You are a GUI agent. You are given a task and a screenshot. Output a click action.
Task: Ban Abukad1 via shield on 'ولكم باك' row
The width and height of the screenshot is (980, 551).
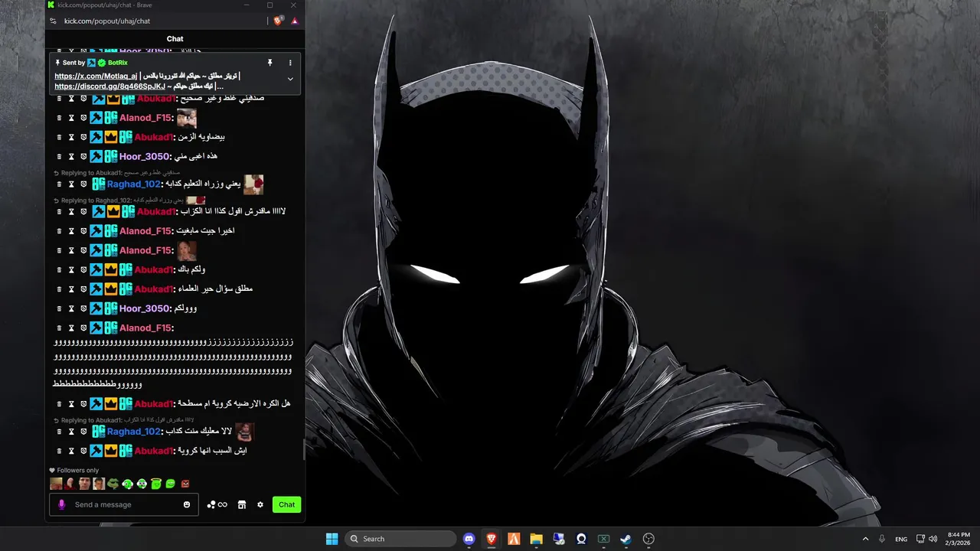(x=83, y=269)
